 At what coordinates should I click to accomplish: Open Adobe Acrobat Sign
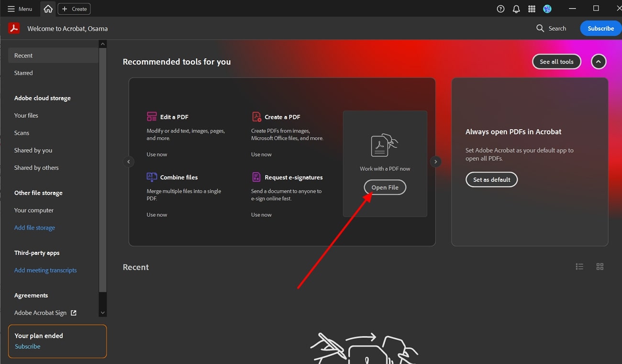click(40, 312)
